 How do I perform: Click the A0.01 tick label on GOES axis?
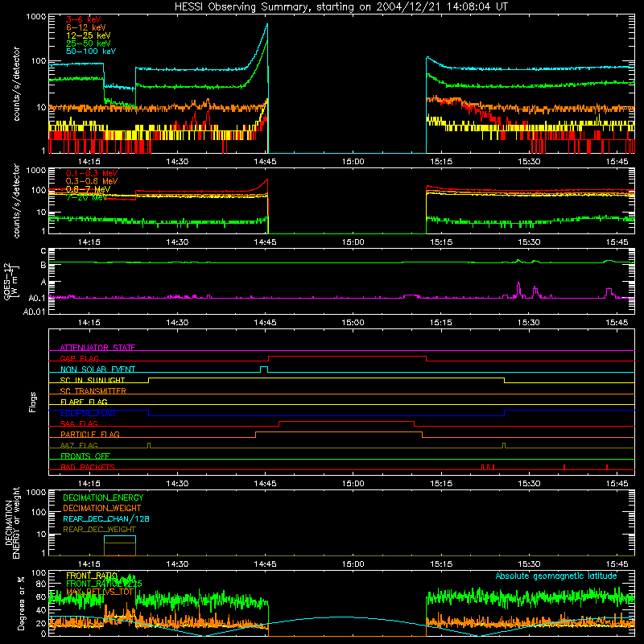[34, 312]
